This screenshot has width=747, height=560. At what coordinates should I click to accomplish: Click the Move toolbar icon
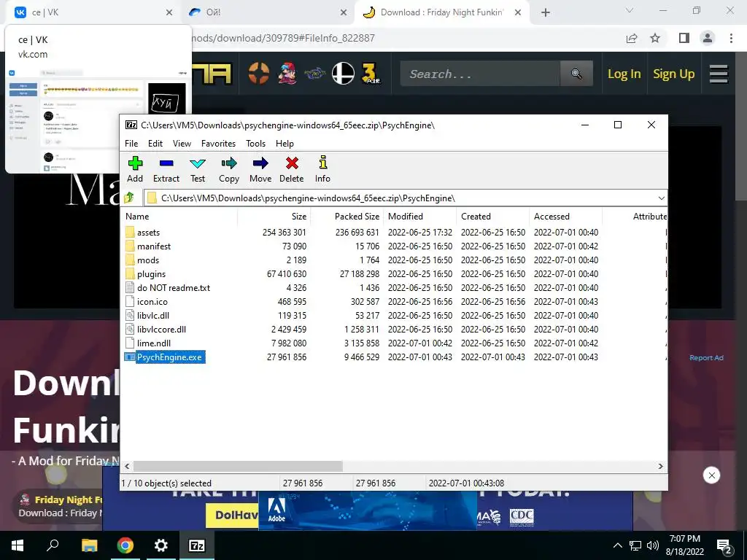260,169
